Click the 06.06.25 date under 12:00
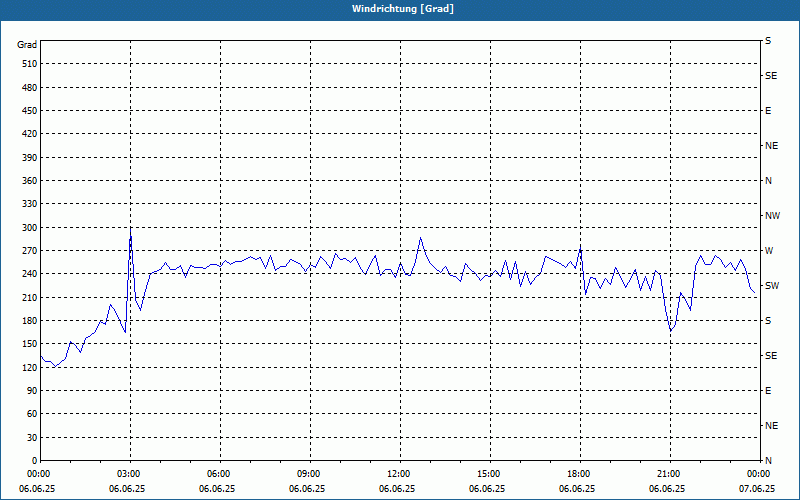The width and height of the screenshot is (800, 500). [397, 489]
